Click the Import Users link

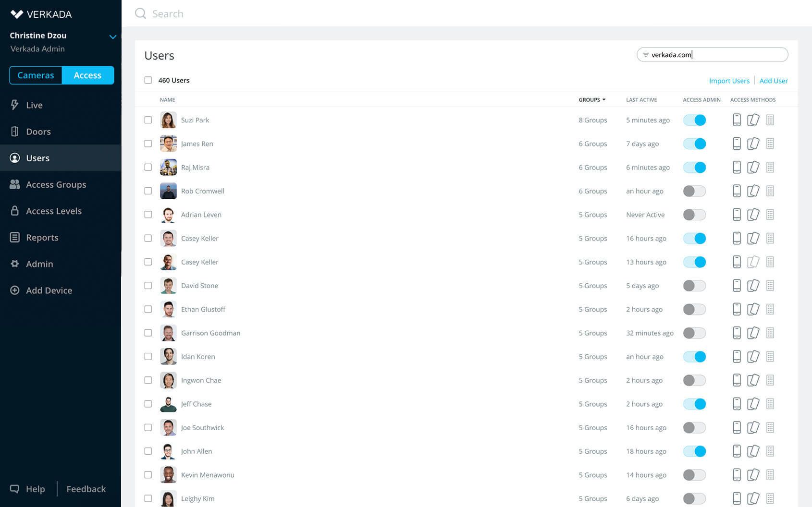point(729,81)
